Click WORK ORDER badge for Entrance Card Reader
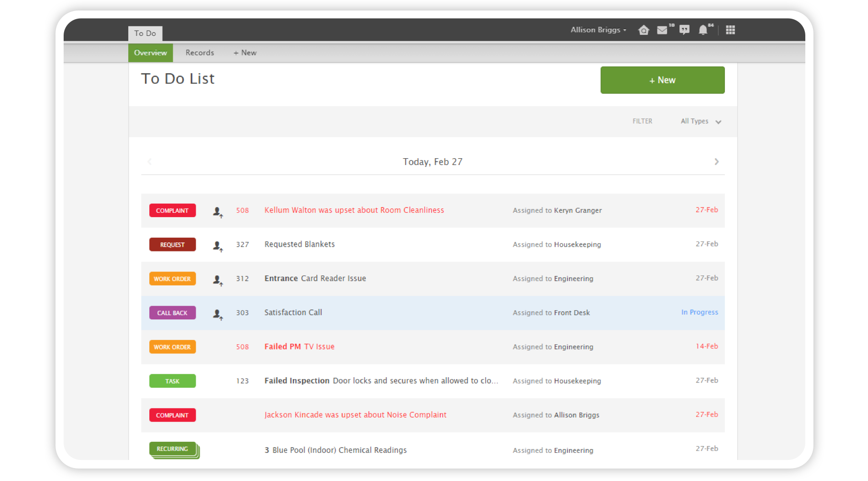 pos(172,279)
